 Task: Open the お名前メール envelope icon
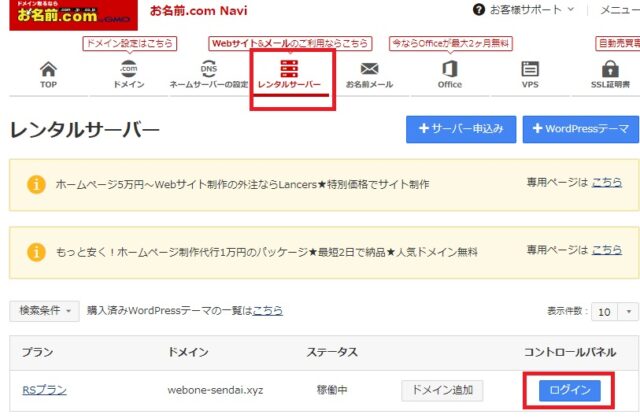coord(369,69)
